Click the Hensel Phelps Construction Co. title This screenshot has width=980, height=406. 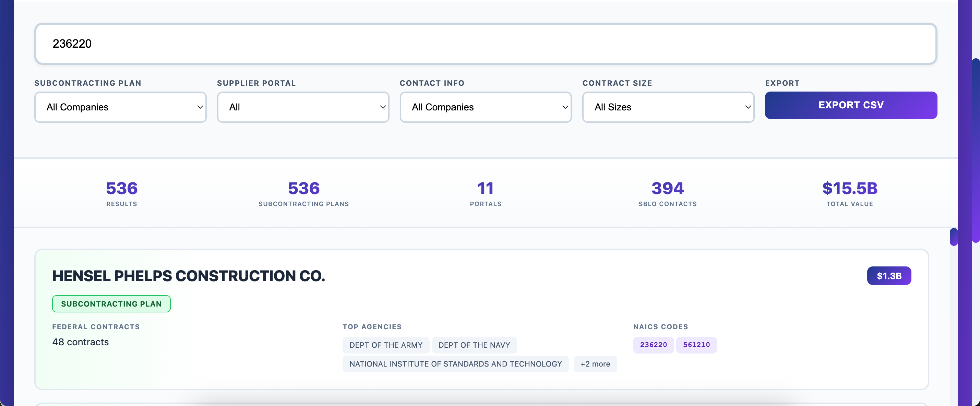[188, 276]
